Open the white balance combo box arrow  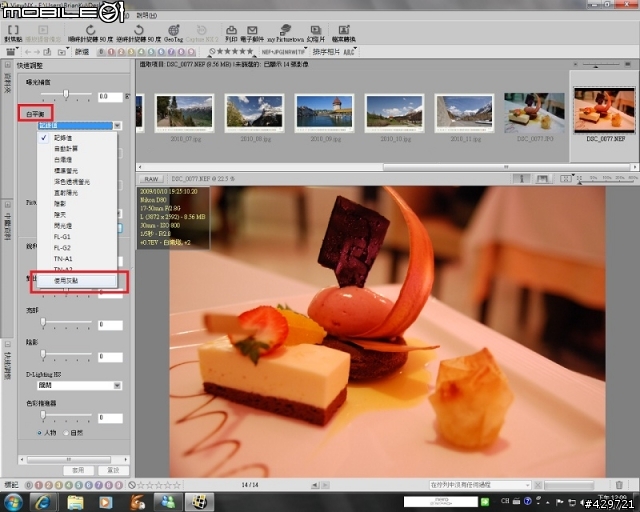[x=117, y=125]
